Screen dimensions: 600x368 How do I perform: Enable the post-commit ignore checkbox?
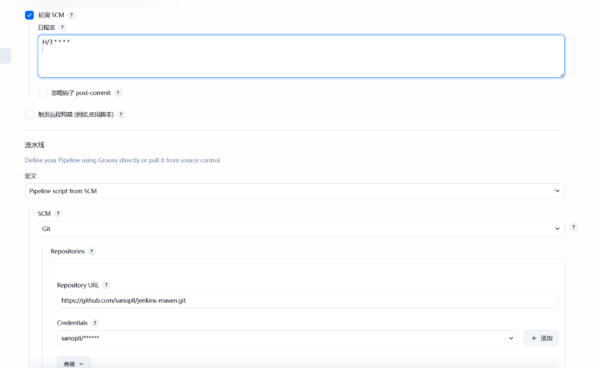coord(42,93)
